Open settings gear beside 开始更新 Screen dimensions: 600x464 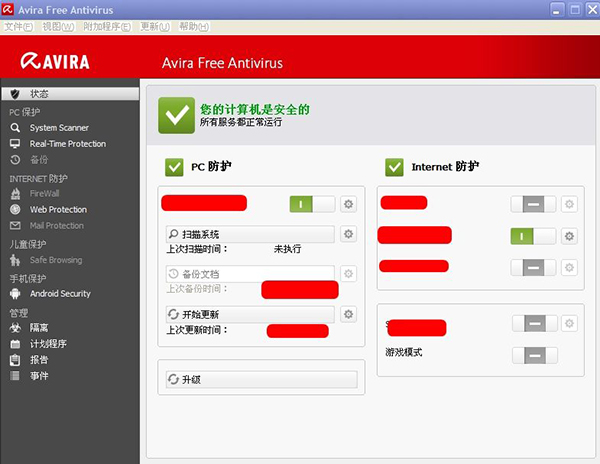348,314
